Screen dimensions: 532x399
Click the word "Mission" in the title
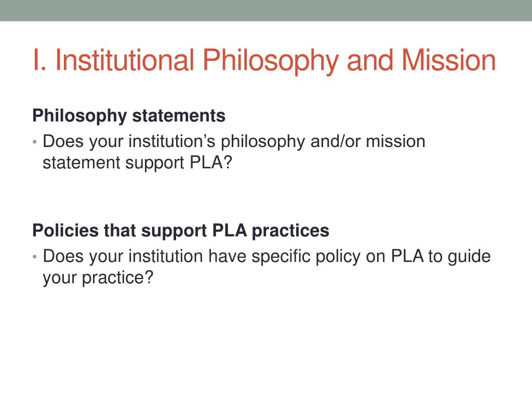(449, 60)
